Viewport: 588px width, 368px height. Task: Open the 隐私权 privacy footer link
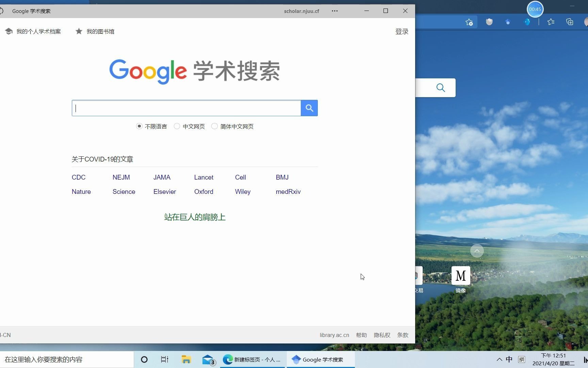point(382,335)
